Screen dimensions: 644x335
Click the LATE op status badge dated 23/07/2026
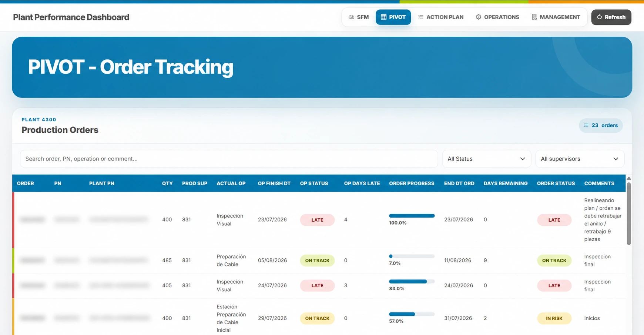317,220
